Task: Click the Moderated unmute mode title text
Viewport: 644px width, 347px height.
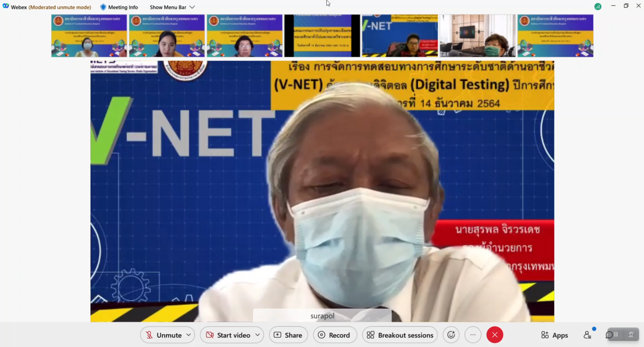Action: (60, 7)
